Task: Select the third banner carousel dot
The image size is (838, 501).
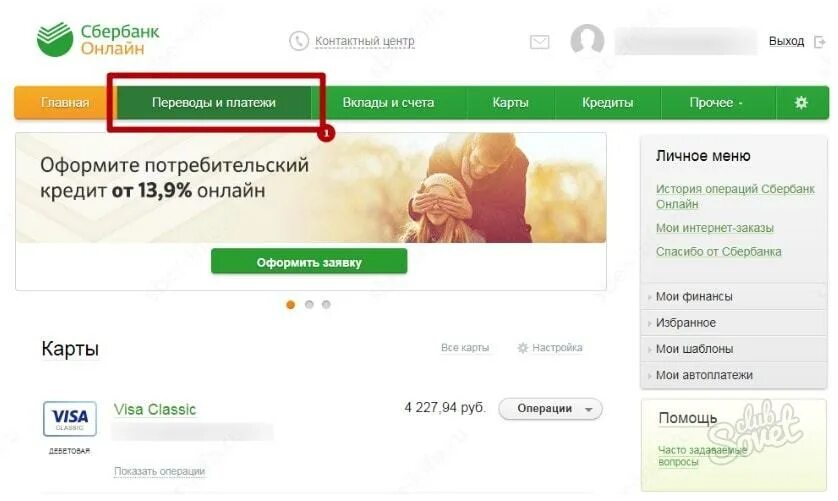Action: click(x=326, y=304)
